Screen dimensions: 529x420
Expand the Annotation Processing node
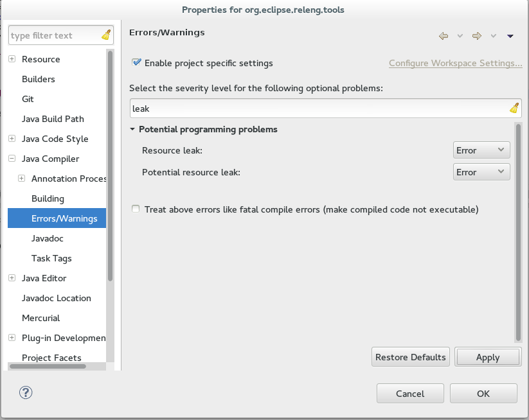22,179
